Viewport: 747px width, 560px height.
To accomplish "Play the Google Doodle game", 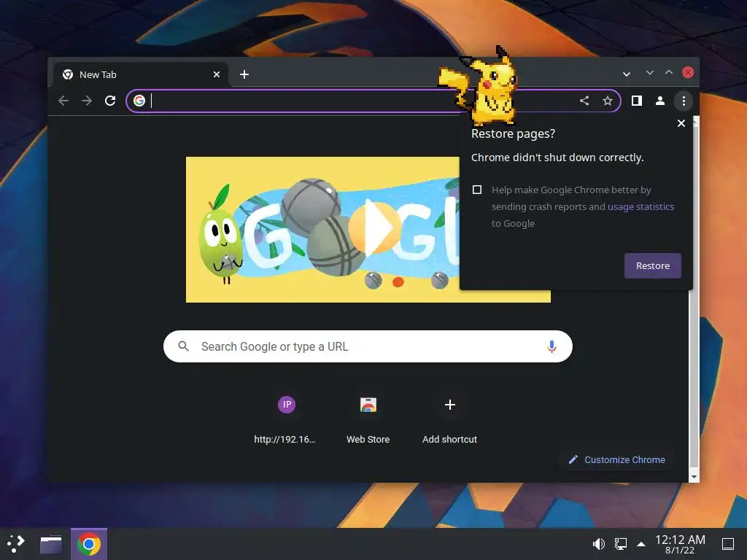I will point(374,228).
